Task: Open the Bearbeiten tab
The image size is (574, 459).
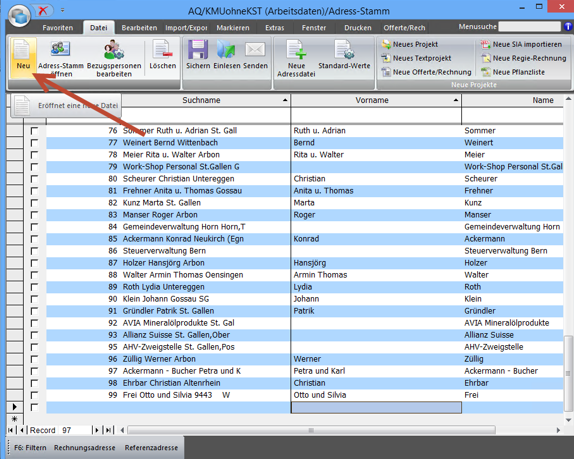Action: [x=139, y=28]
